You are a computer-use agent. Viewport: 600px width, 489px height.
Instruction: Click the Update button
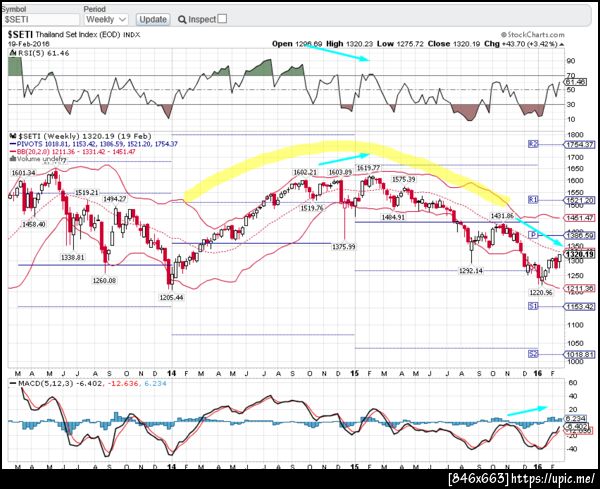point(153,20)
